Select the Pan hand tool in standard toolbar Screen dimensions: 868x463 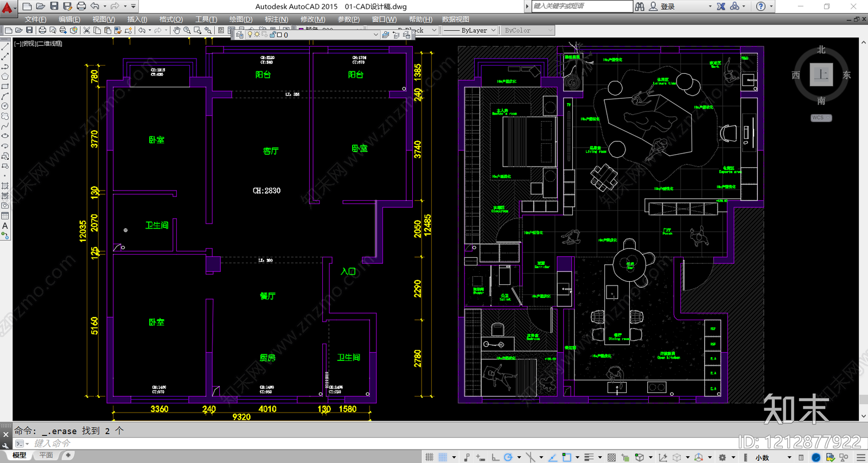(x=177, y=30)
